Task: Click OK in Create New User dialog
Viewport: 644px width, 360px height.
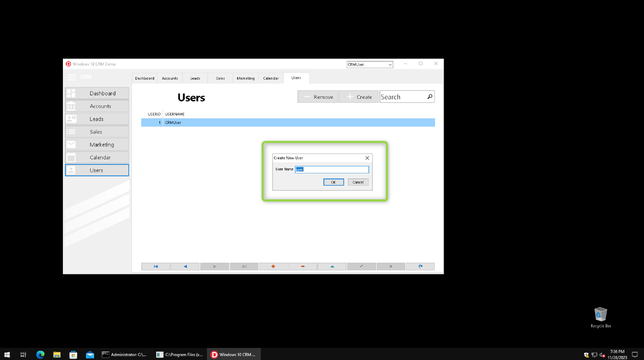Action: click(x=333, y=182)
